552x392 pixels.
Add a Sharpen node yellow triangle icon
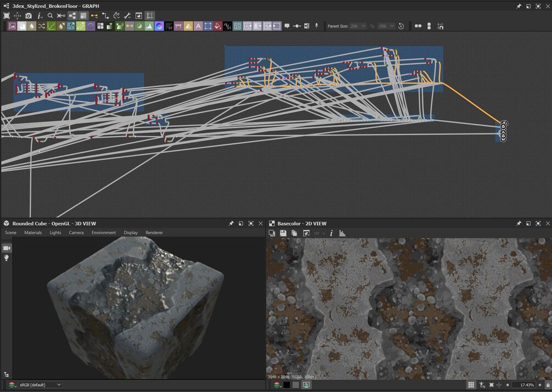pos(188,26)
